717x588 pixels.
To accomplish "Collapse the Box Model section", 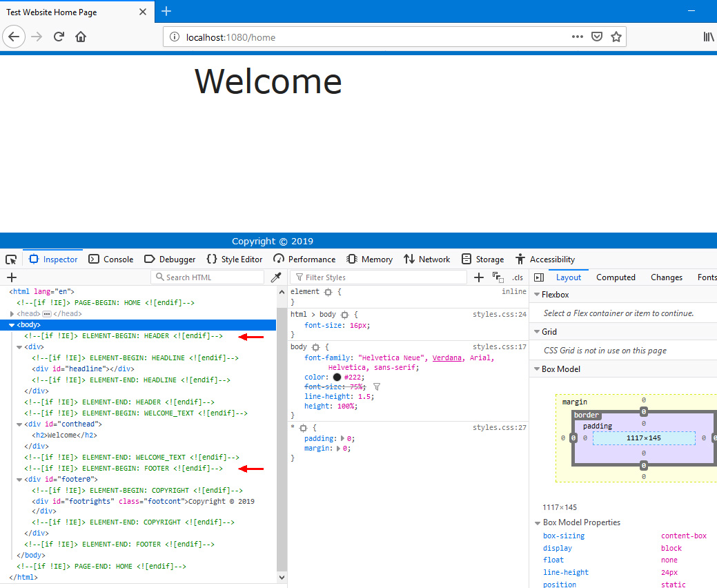I will 536,369.
